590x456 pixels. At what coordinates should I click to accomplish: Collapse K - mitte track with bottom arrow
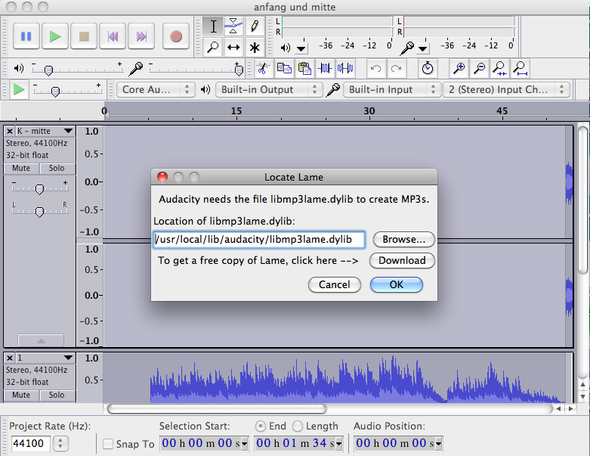pyautogui.click(x=41, y=340)
